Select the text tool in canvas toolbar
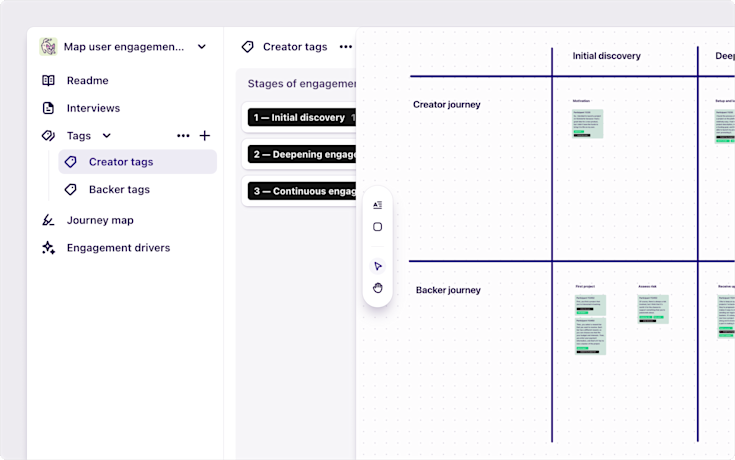 click(377, 205)
